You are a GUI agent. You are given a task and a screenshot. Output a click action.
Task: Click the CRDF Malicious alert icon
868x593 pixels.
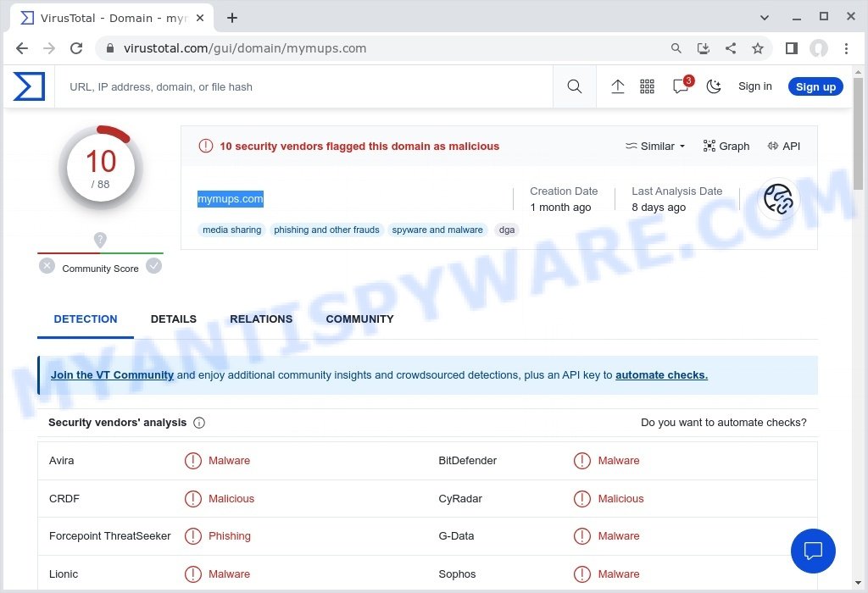tap(192, 498)
